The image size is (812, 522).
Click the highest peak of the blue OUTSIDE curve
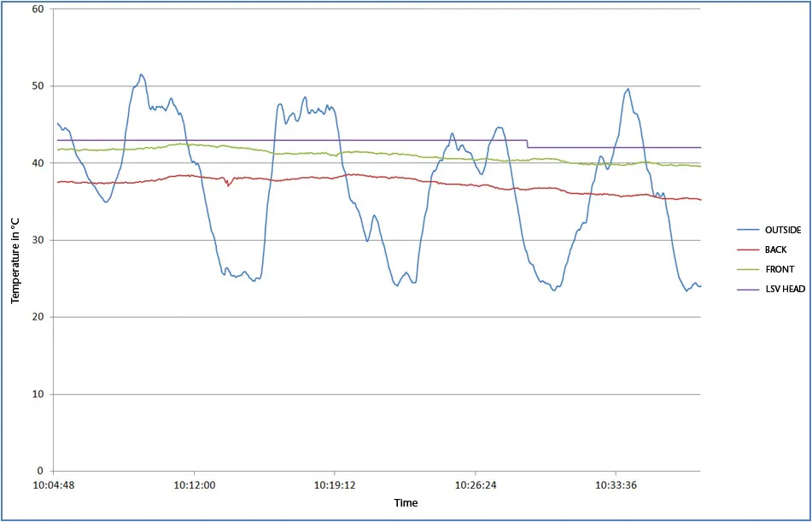point(141,74)
